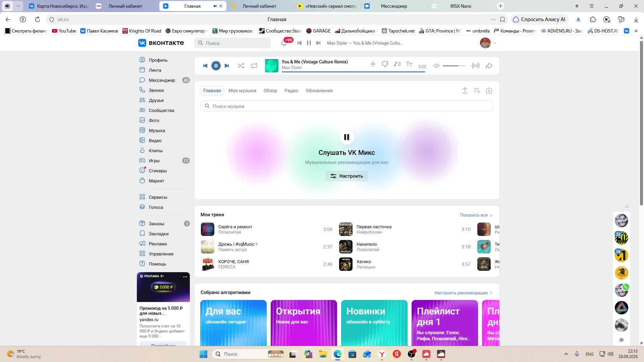Screen dimensions: 644x362
Task: Show more bookmarks chevron
Action: 636,31
